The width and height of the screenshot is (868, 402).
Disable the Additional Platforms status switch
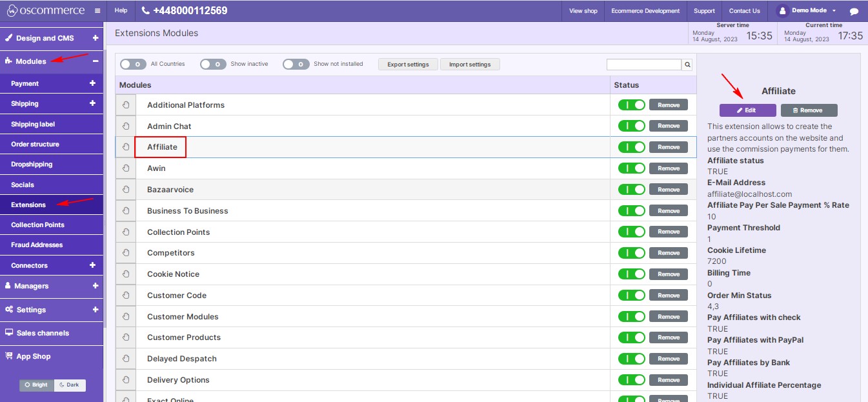point(632,105)
